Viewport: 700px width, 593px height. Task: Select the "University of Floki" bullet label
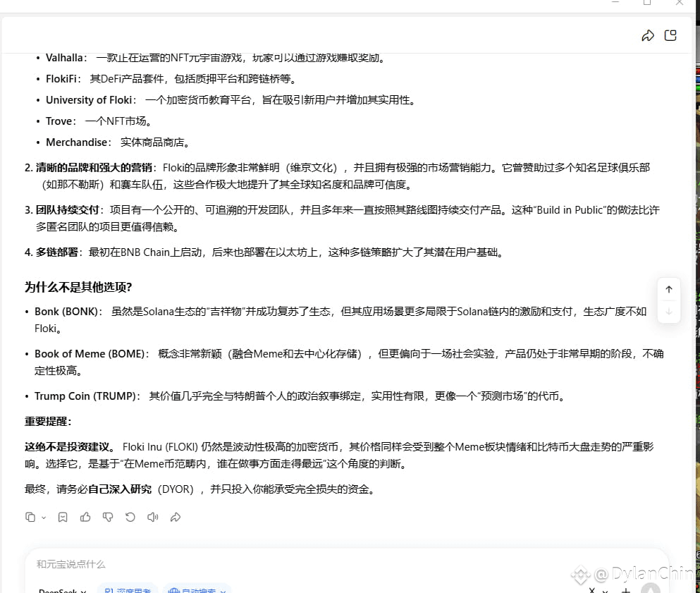(x=91, y=100)
